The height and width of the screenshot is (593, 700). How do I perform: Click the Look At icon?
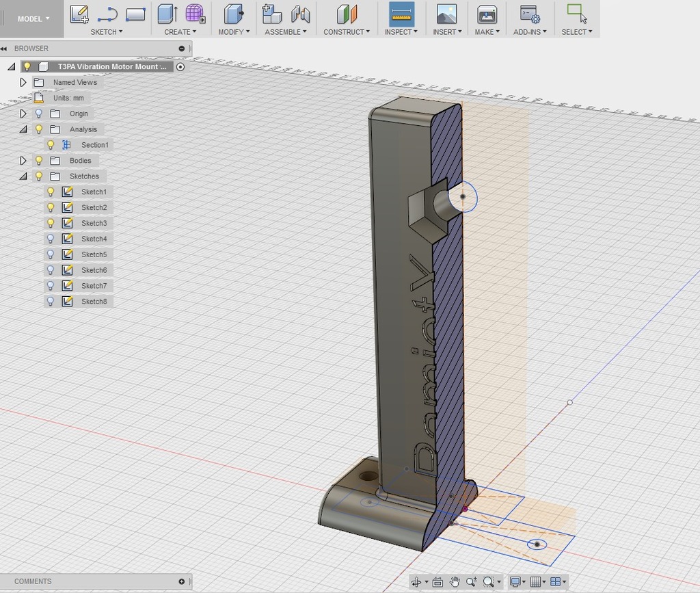click(437, 581)
